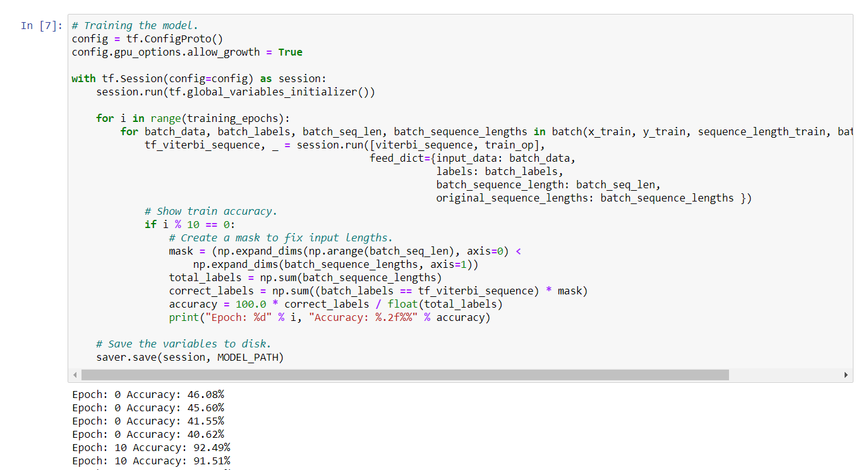Click the '# Create a mask to fix input lengths.' comment
Image resolution: width=868 pixels, height=470 pixels.
pos(280,238)
